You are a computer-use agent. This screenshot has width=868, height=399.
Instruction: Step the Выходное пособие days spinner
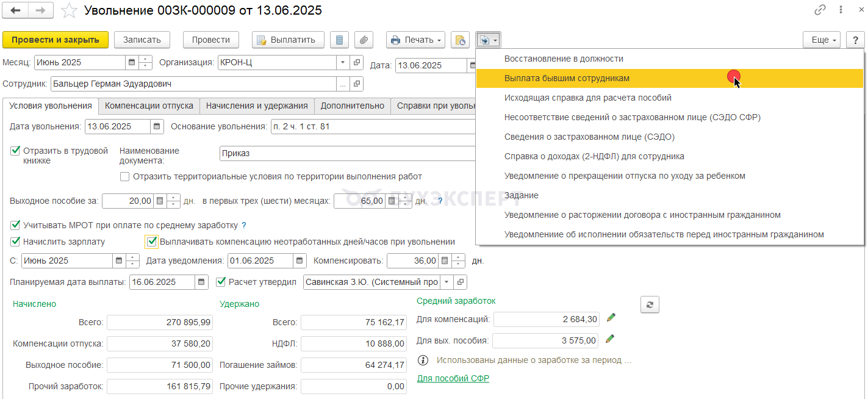click(x=173, y=201)
